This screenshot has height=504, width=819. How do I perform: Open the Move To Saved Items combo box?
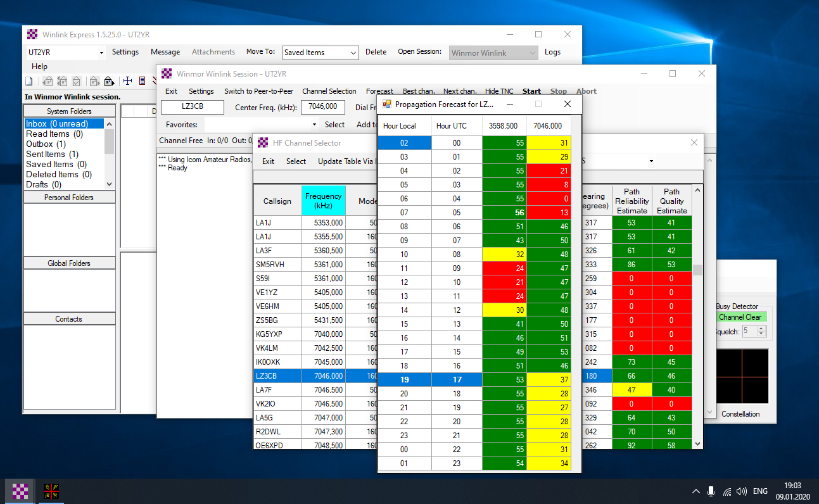tap(320, 53)
